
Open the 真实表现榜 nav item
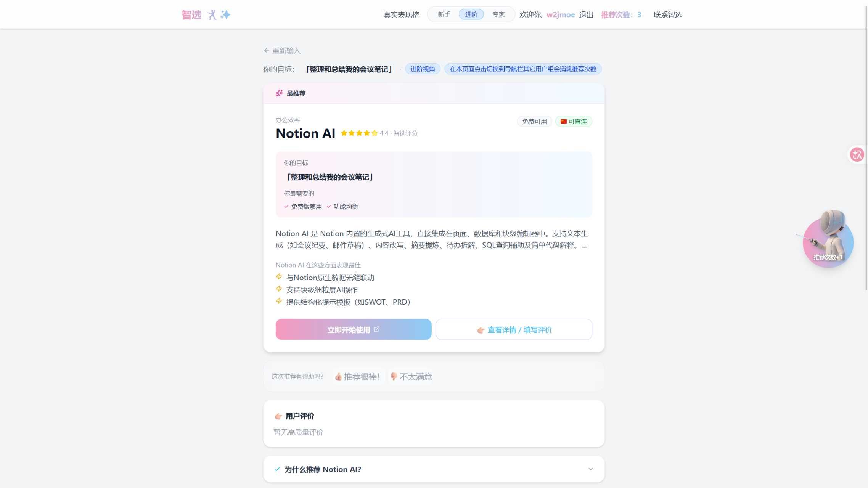[401, 15]
